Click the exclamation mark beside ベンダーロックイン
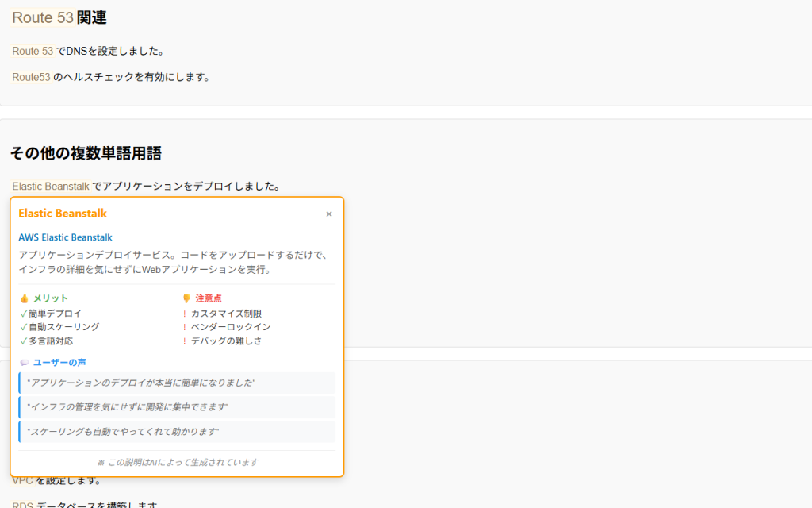Screen dimensions: 812x508 pos(185,327)
